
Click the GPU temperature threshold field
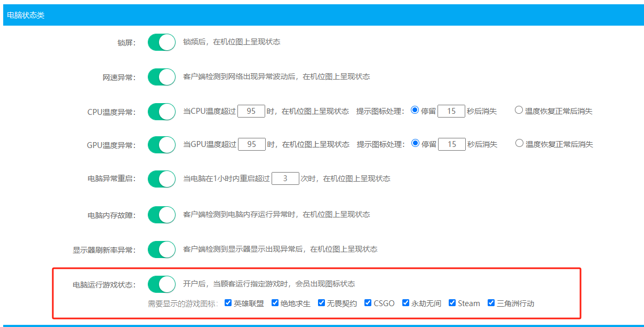pyautogui.click(x=252, y=144)
